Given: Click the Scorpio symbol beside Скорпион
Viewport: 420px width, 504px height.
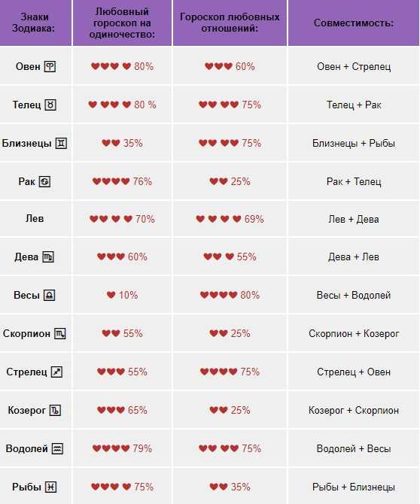Looking at the screenshot, I should click(60, 334).
